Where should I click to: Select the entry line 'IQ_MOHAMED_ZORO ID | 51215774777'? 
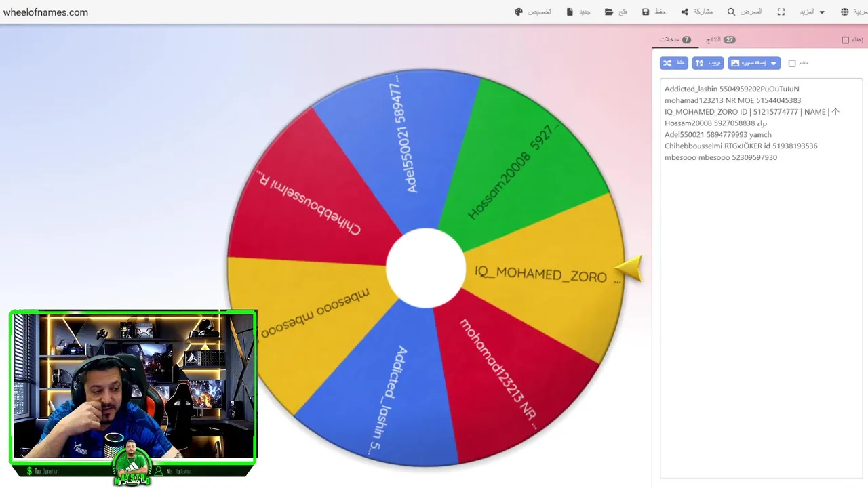tap(751, 112)
